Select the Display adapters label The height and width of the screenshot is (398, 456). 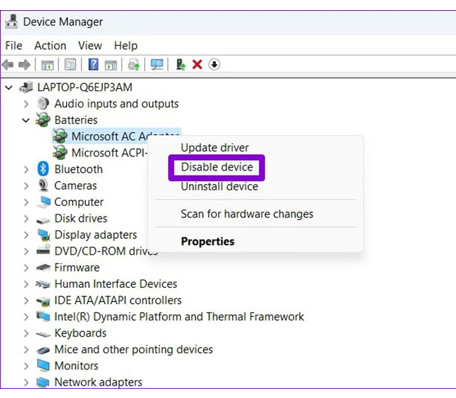[96, 235]
